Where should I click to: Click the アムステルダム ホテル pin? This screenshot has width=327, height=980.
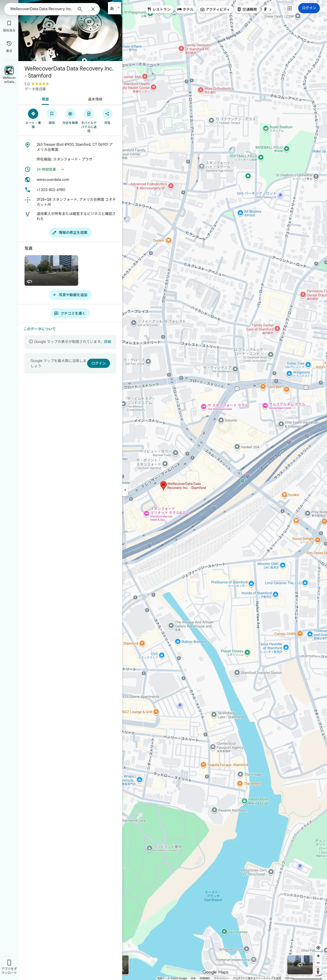pyautogui.click(x=265, y=406)
